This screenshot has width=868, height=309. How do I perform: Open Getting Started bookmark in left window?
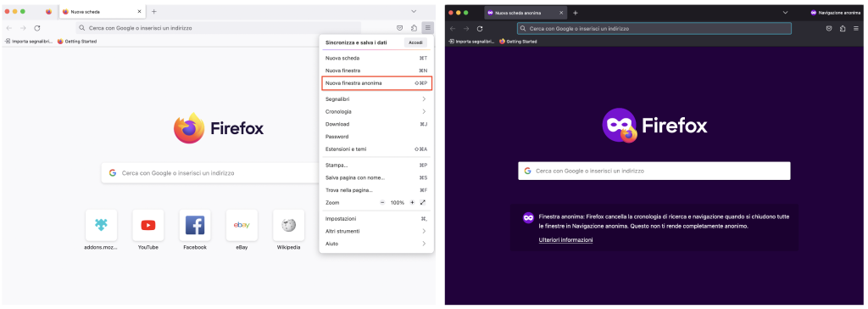point(77,42)
